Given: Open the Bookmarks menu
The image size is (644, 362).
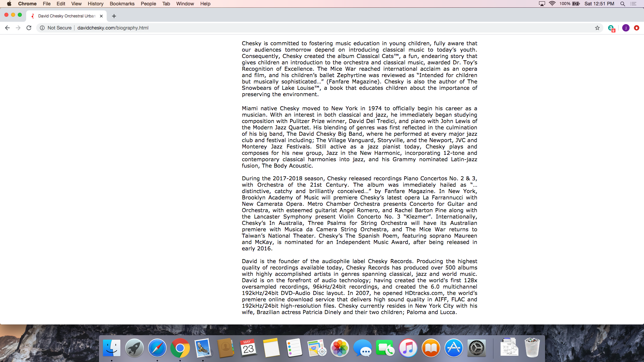Looking at the screenshot, I should tap(122, 4).
